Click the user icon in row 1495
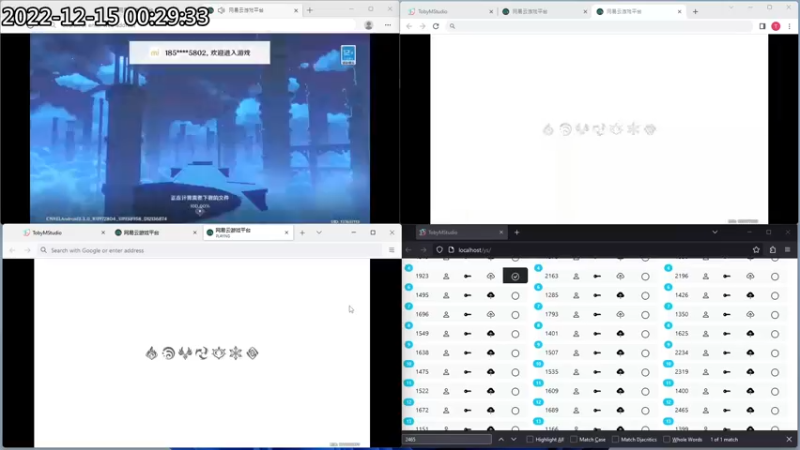Image resolution: width=800 pixels, height=450 pixels. point(446,295)
